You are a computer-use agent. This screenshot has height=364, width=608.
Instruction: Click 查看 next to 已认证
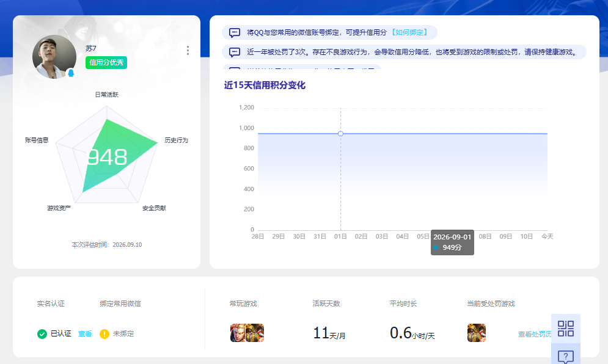[85, 333]
